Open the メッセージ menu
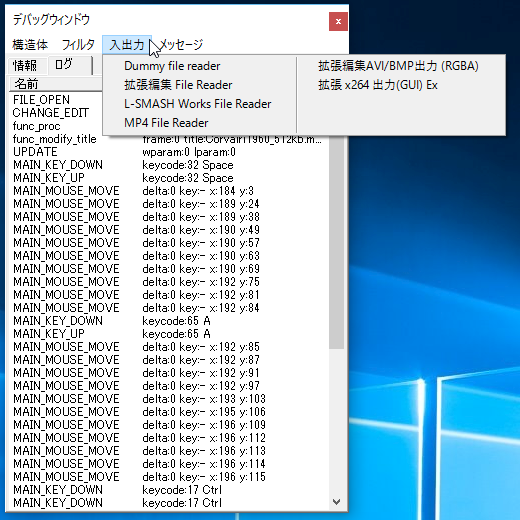This screenshot has width=520, height=520. [181, 44]
